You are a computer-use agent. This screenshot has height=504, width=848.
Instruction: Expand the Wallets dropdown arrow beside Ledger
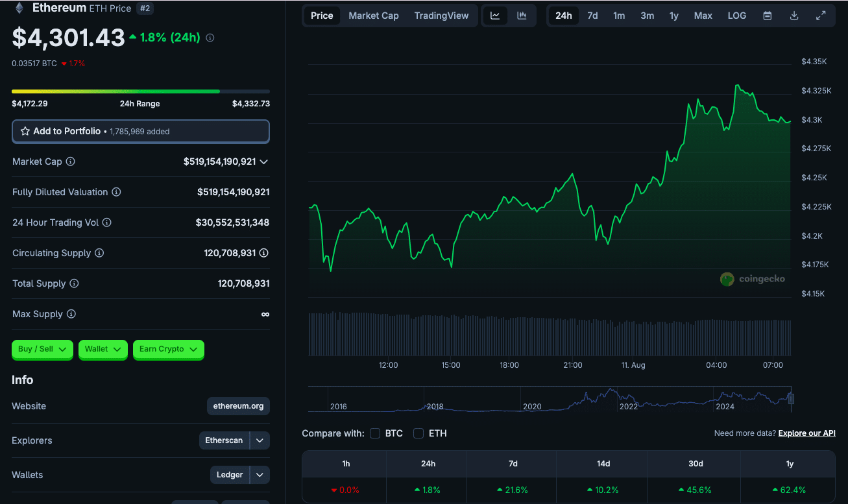(260, 475)
